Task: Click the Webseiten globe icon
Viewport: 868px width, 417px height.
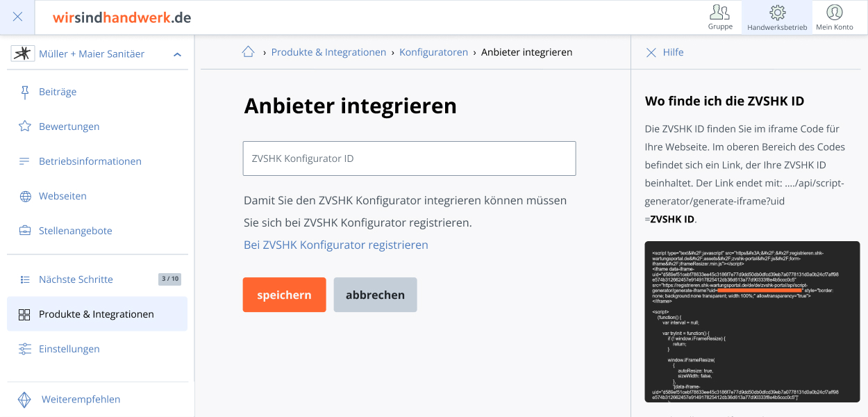Action: tap(25, 196)
